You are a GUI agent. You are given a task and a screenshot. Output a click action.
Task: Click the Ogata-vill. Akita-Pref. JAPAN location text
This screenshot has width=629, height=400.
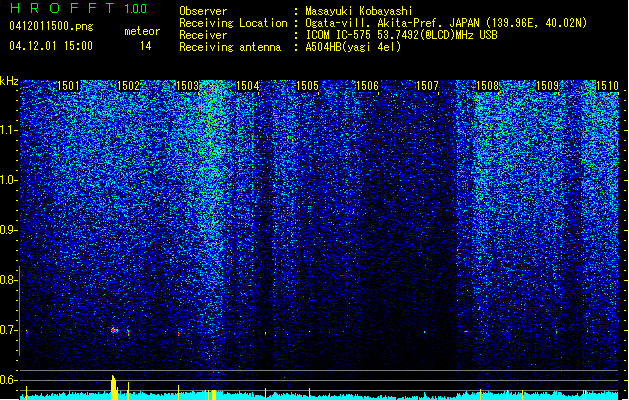(x=446, y=23)
